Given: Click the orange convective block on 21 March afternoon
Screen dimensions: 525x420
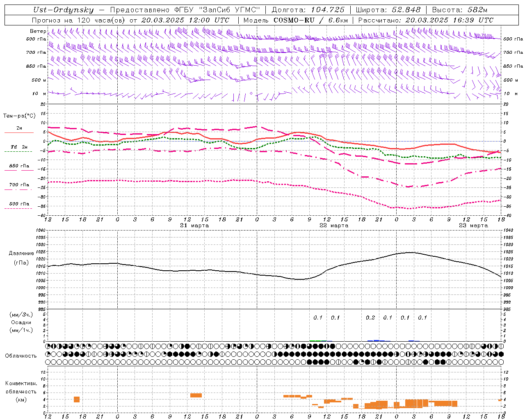Looking at the screenshot, I should point(196,395).
